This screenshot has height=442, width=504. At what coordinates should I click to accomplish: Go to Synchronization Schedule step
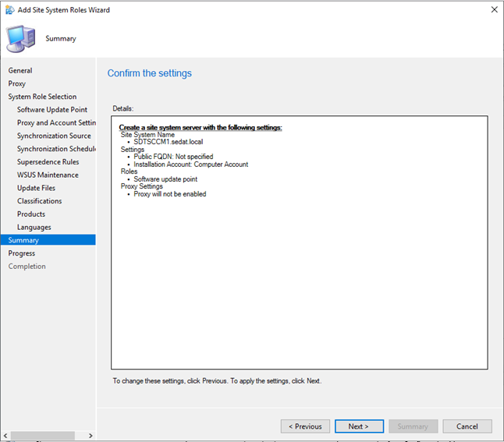pos(57,149)
